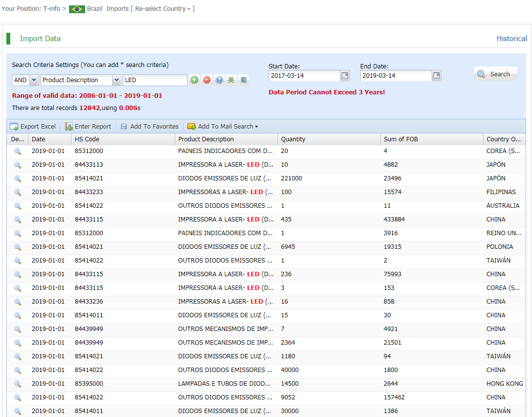532x417 pixels.
Task: Click the Add To Favorites disk icon
Action: pyautogui.click(x=124, y=127)
